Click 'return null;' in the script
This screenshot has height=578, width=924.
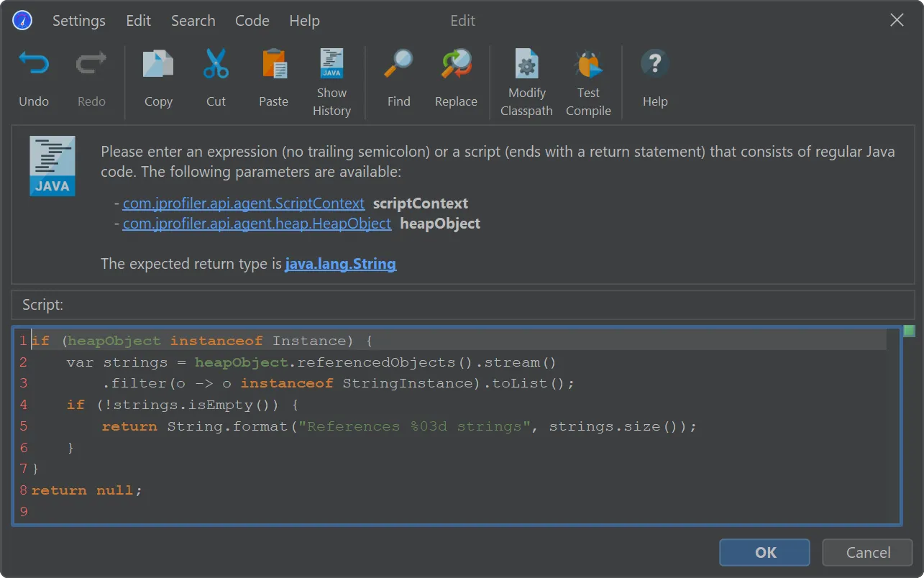click(x=87, y=490)
